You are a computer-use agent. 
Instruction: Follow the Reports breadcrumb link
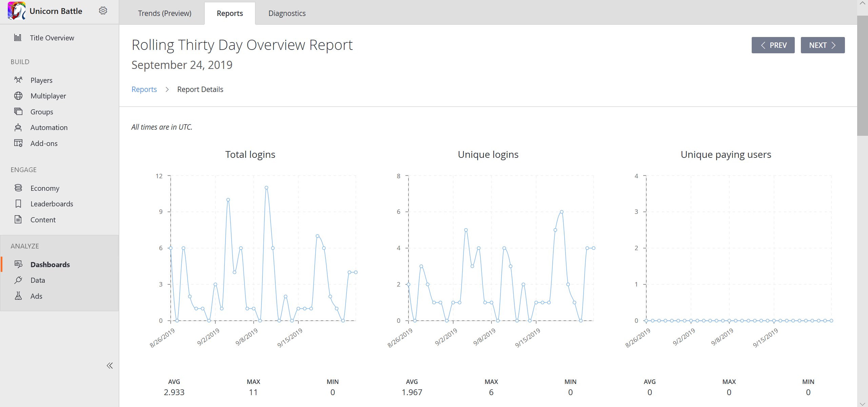coord(144,89)
